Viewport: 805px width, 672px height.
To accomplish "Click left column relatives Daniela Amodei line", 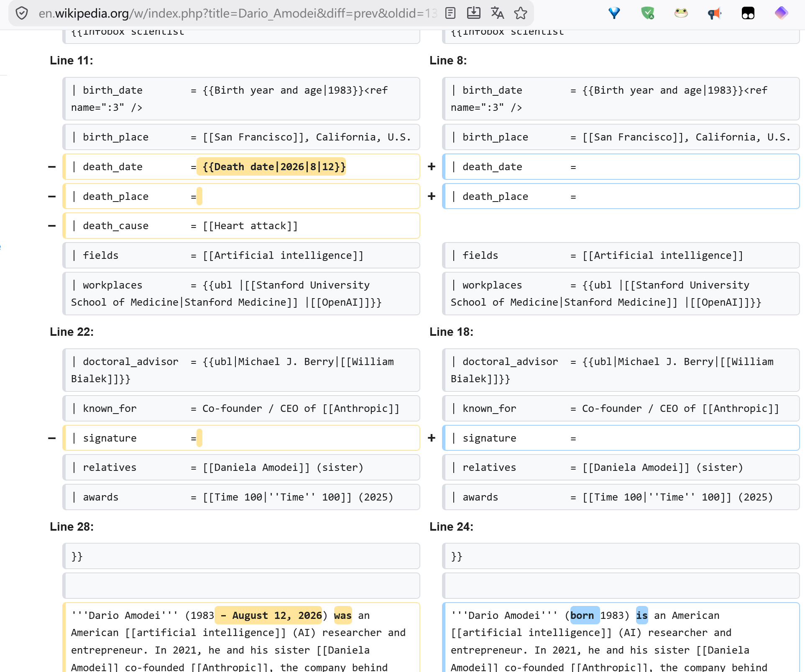I will click(x=241, y=468).
